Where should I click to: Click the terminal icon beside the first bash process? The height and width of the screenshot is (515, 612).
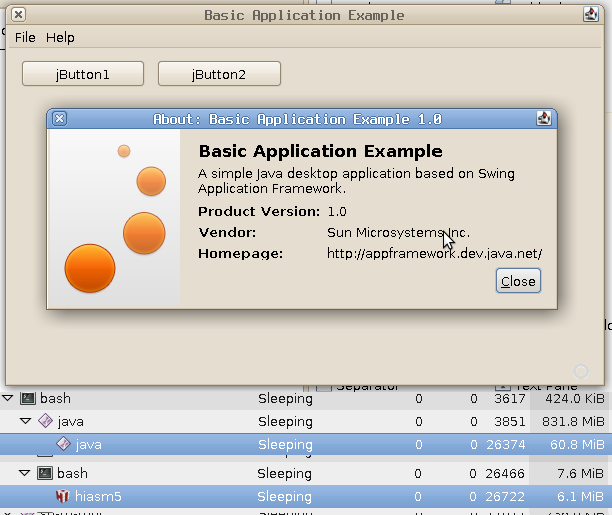pyautogui.click(x=28, y=398)
